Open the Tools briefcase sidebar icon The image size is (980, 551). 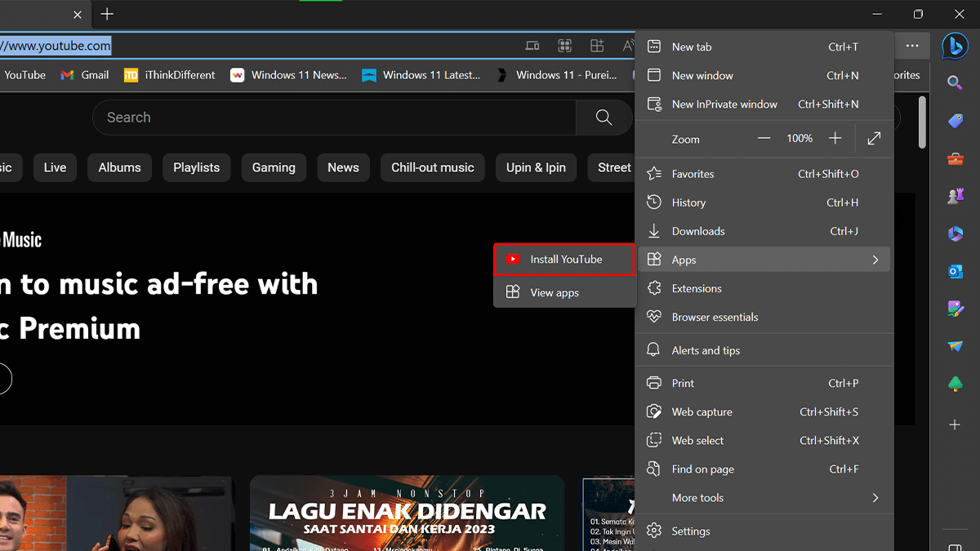pyautogui.click(x=955, y=158)
